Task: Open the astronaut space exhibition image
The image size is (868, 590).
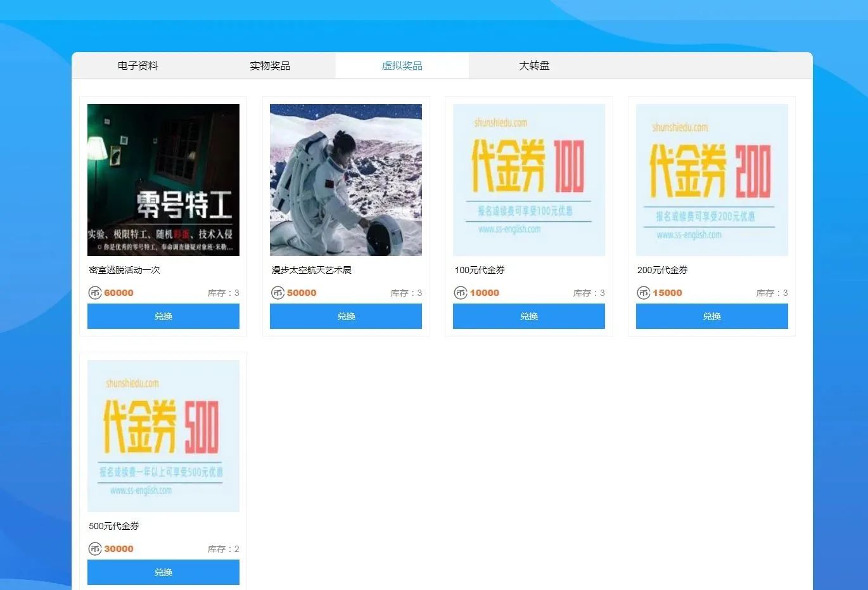Action: 346,180
